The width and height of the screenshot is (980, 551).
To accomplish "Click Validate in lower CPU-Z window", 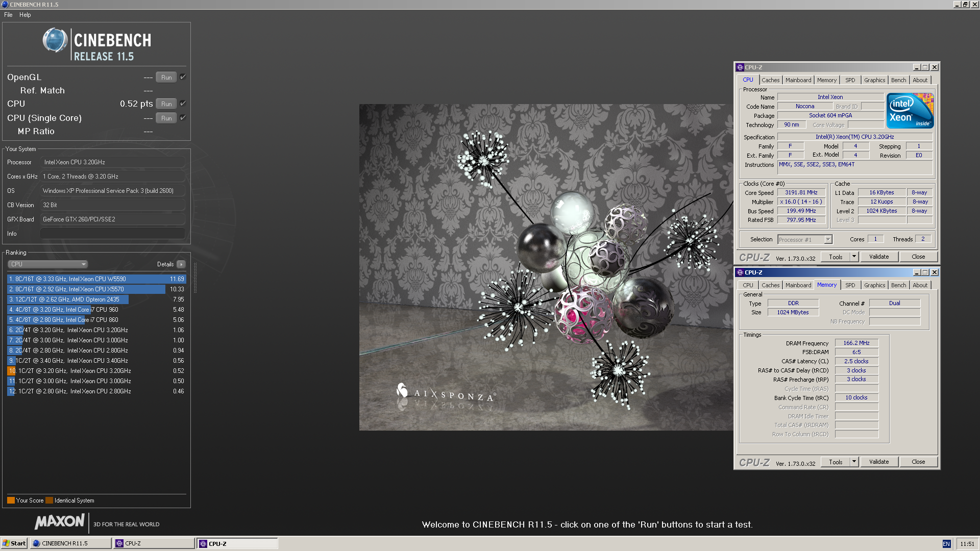I will pos(879,462).
